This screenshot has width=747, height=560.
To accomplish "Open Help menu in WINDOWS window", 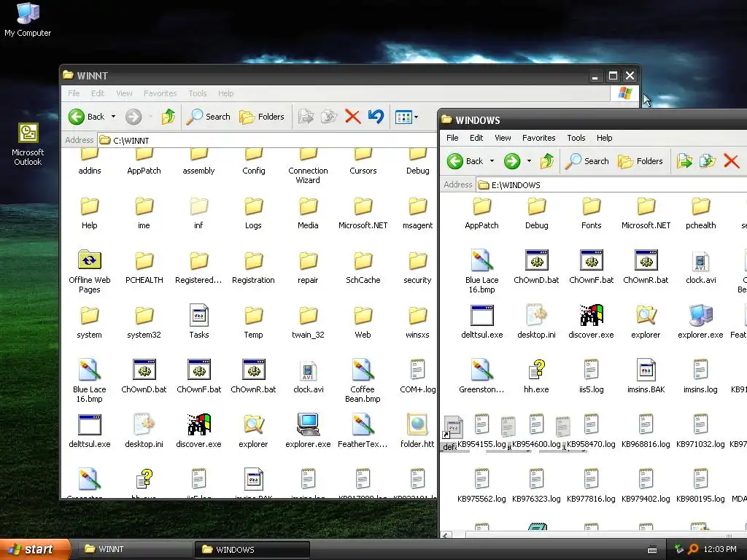I will pyautogui.click(x=604, y=138).
